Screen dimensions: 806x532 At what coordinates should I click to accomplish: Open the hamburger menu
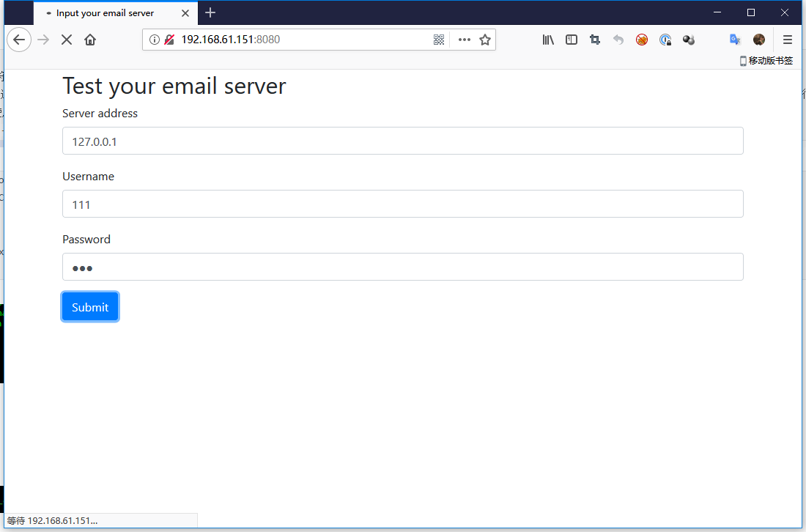click(788, 40)
